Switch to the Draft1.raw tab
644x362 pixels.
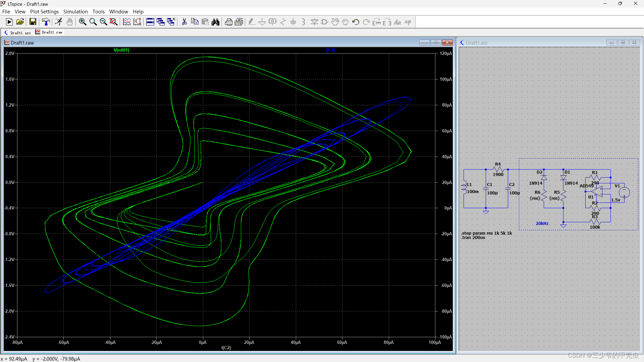tap(49, 33)
